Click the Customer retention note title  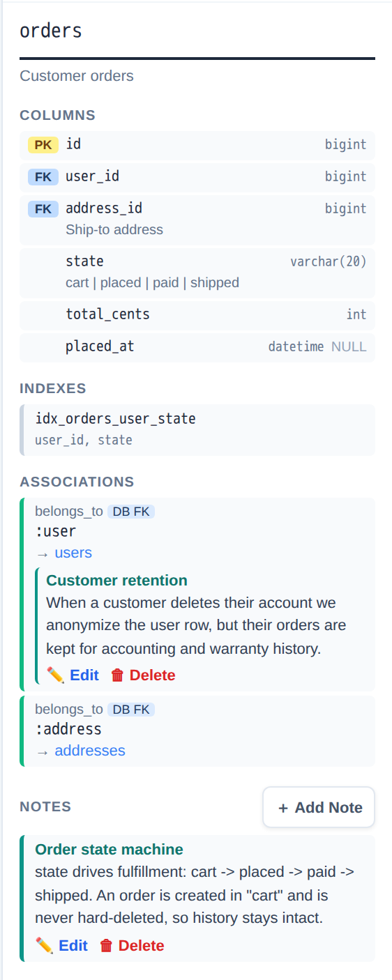116,581
